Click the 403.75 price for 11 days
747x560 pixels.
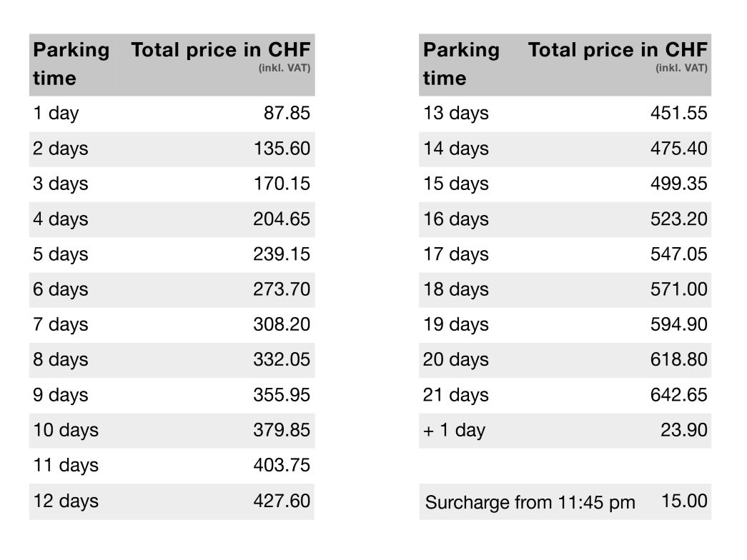coord(282,465)
